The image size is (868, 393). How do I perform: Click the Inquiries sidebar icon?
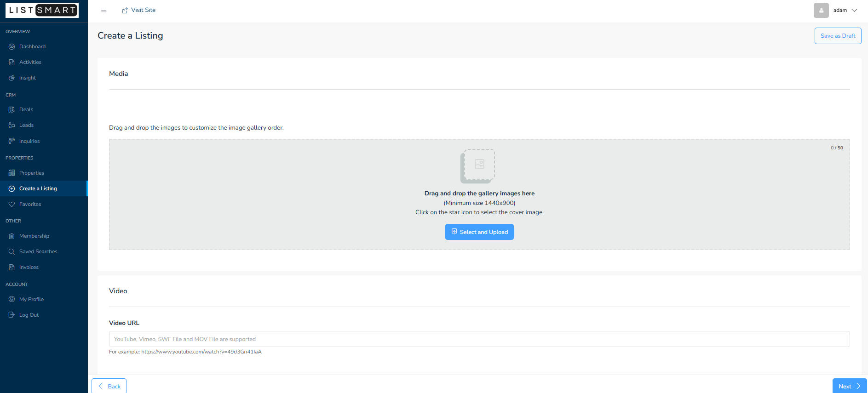pos(12,141)
